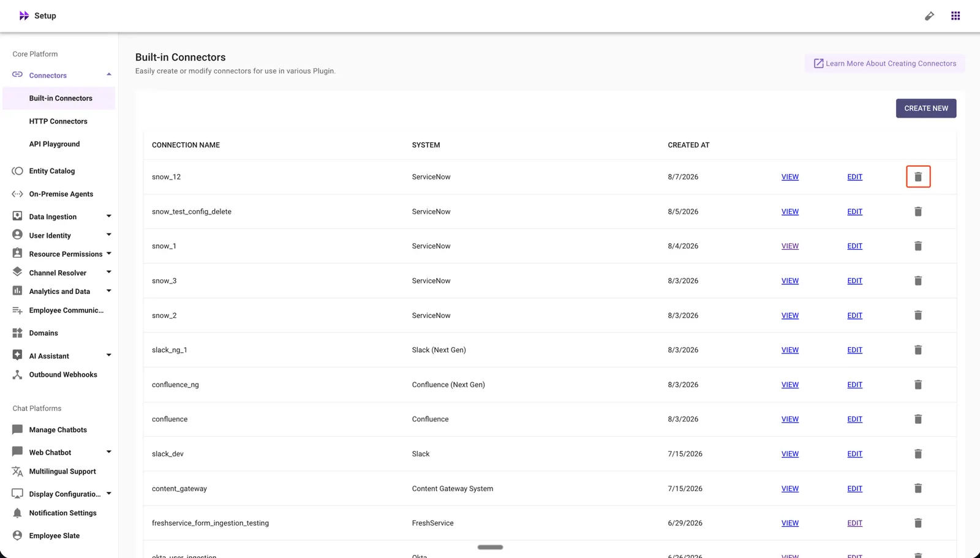Select HTTP Connectors submenu item
The height and width of the screenshot is (558, 980).
point(58,121)
